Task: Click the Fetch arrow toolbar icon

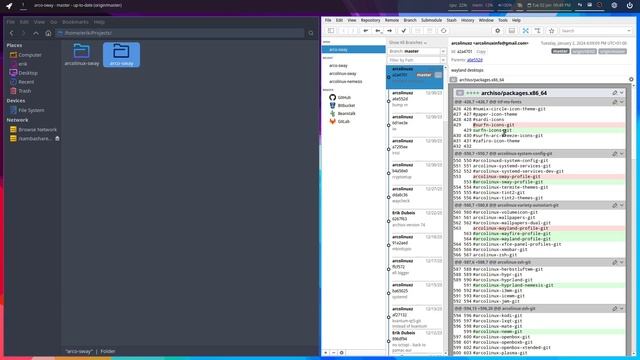Action: 366,31
